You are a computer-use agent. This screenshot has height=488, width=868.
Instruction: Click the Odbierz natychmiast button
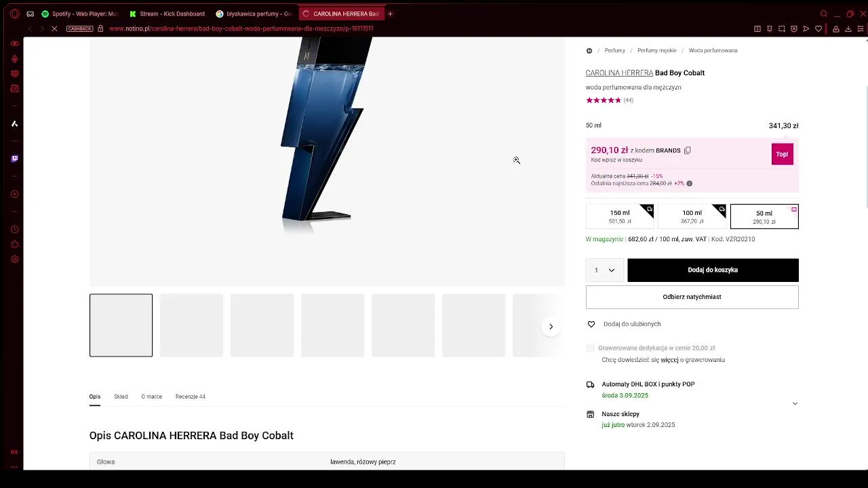pos(692,297)
